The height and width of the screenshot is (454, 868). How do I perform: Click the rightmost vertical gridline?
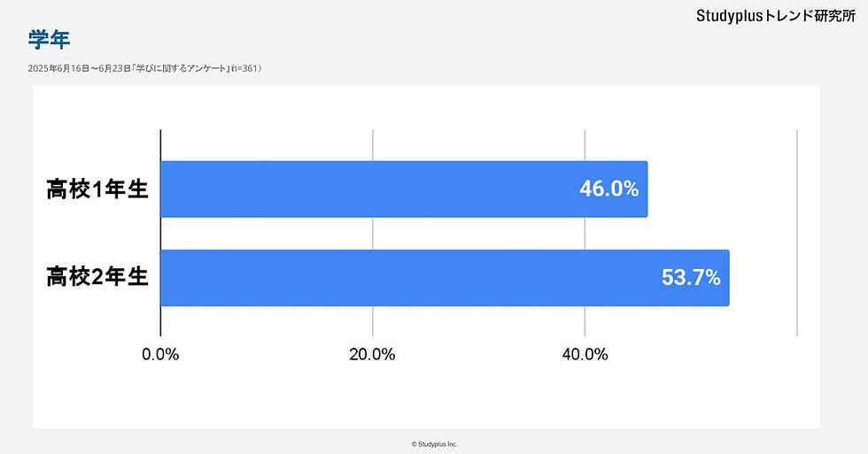click(x=797, y=232)
